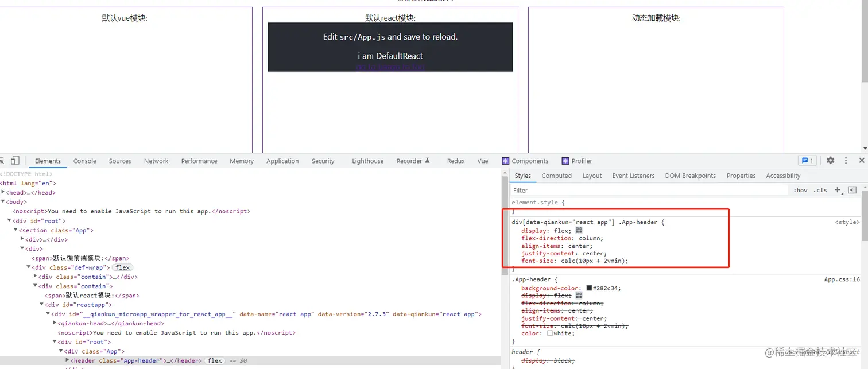Open the Security tab
This screenshot has width=868, height=369.
pyautogui.click(x=323, y=161)
